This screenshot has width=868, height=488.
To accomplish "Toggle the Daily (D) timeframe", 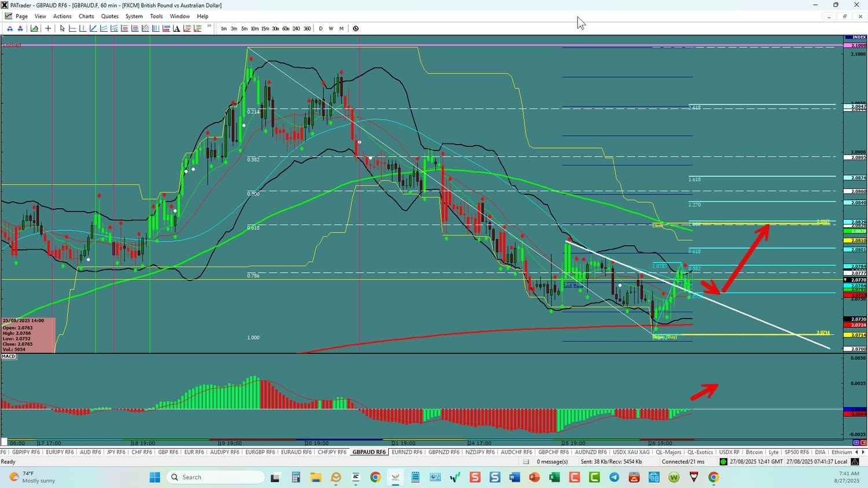I will pyautogui.click(x=321, y=28).
